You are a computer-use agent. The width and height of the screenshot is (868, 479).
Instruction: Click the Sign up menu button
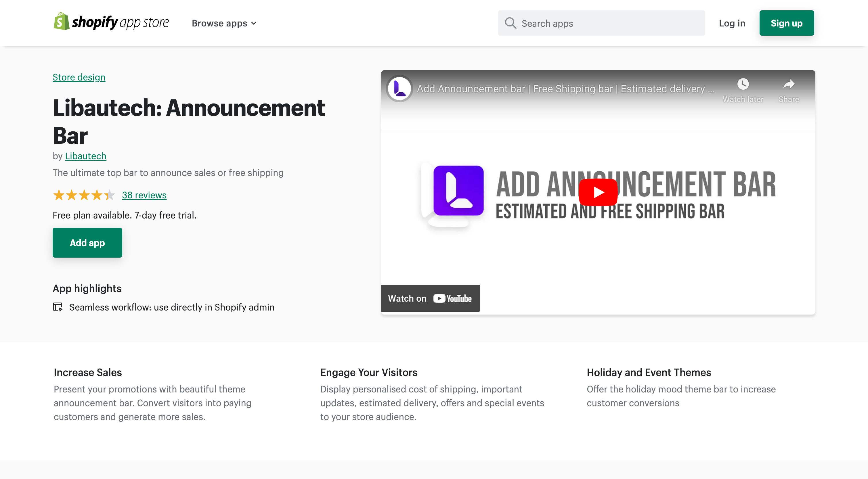(x=787, y=23)
